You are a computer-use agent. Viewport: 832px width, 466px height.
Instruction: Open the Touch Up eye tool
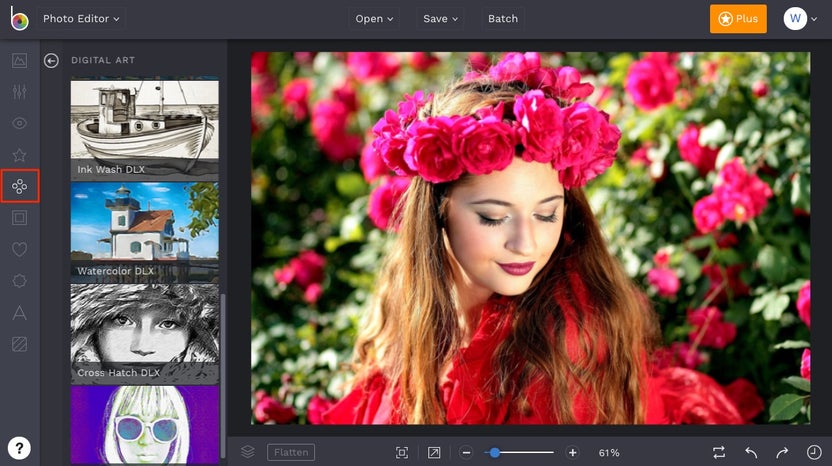(19, 123)
